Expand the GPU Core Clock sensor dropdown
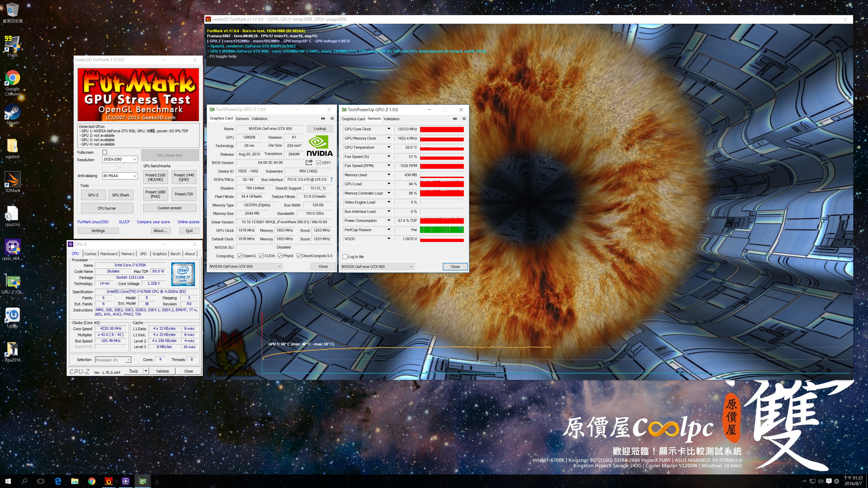 (x=389, y=129)
